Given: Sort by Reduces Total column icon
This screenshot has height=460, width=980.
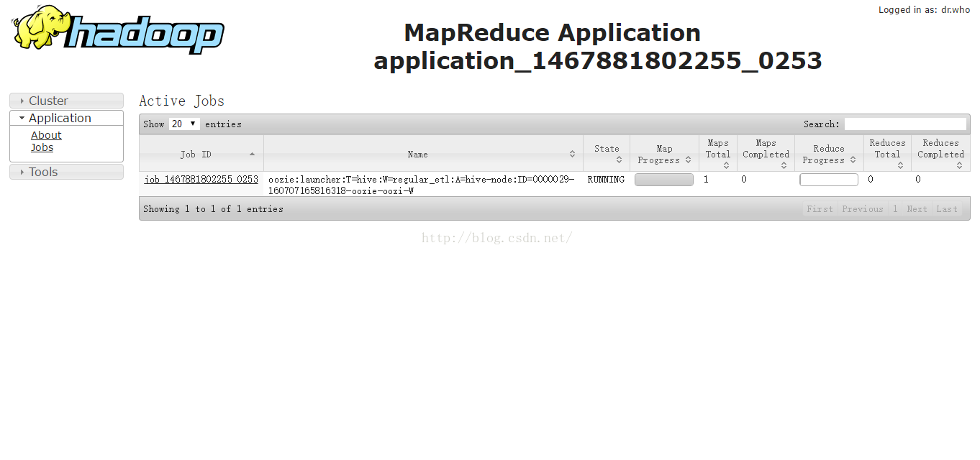Looking at the screenshot, I should click(900, 166).
